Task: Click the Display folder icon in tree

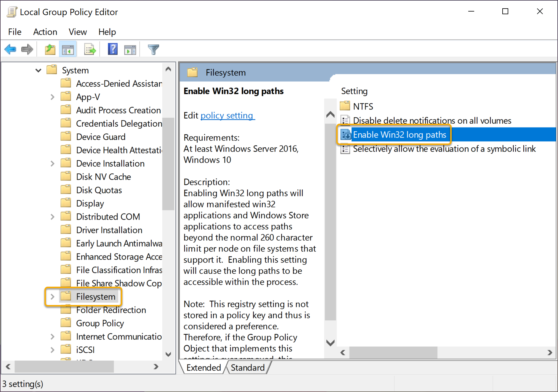Action: (66, 203)
